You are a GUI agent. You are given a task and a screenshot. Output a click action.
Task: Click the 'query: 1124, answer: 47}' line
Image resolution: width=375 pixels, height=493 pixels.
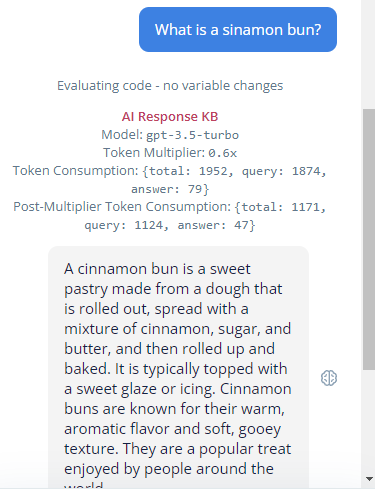coord(170,225)
